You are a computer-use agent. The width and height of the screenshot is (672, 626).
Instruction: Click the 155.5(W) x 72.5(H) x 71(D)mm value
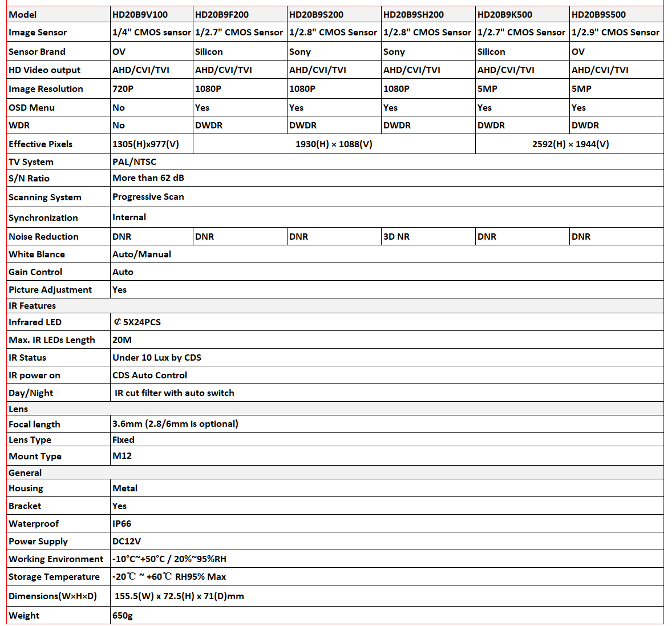179,596
